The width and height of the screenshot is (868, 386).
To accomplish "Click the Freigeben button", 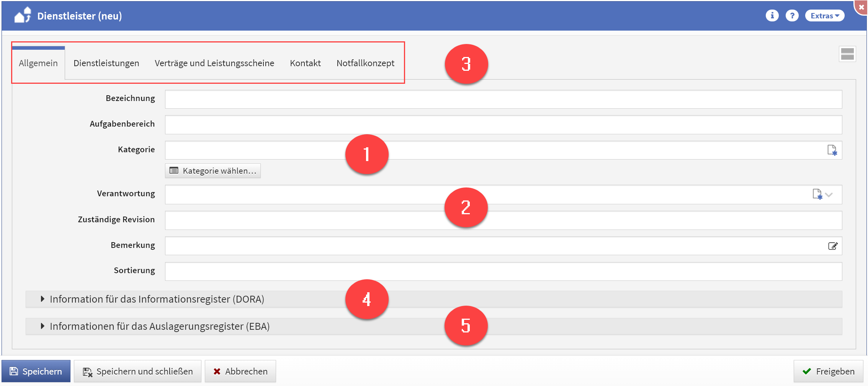I will tap(828, 371).
